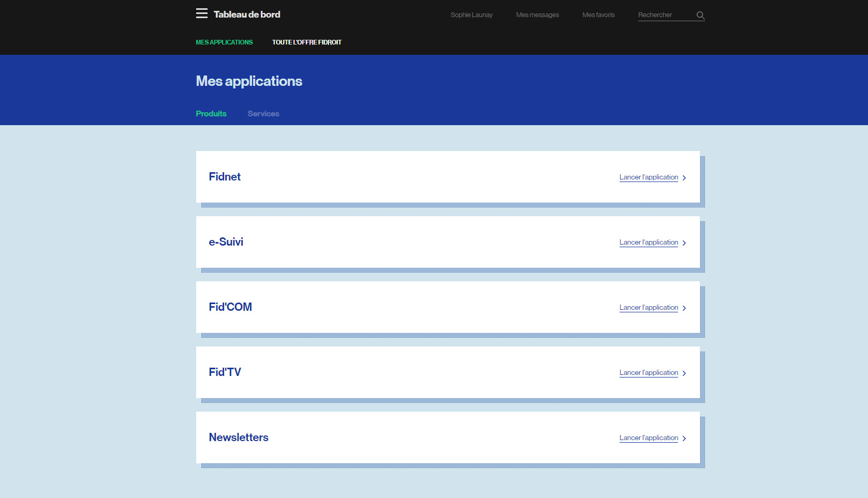Launch the Newsletters application link
868x498 pixels.
(649, 438)
